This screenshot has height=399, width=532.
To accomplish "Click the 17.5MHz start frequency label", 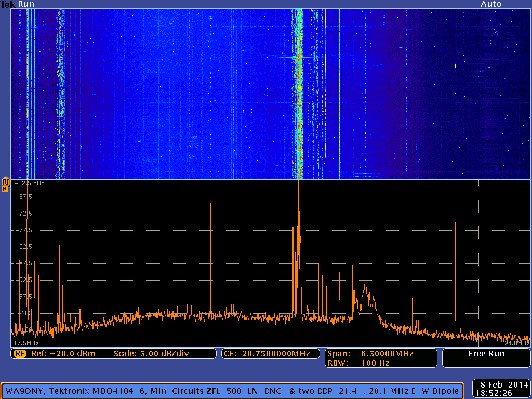I will click(x=26, y=343).
